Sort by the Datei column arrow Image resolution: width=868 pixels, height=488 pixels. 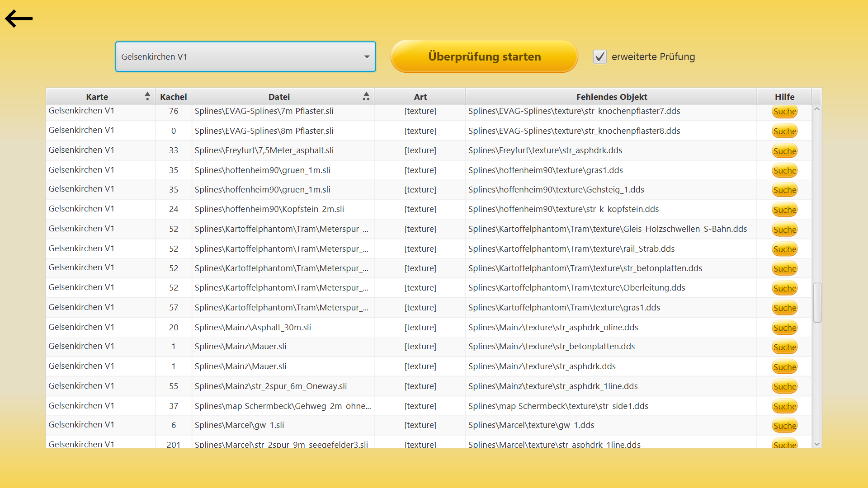[366, 96]
